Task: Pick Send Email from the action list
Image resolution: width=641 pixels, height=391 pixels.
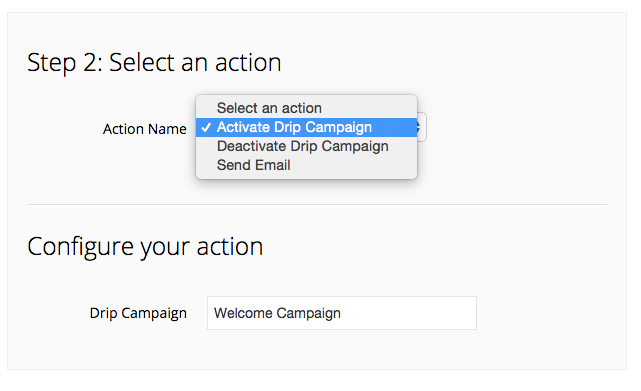Action: [307, 165]
